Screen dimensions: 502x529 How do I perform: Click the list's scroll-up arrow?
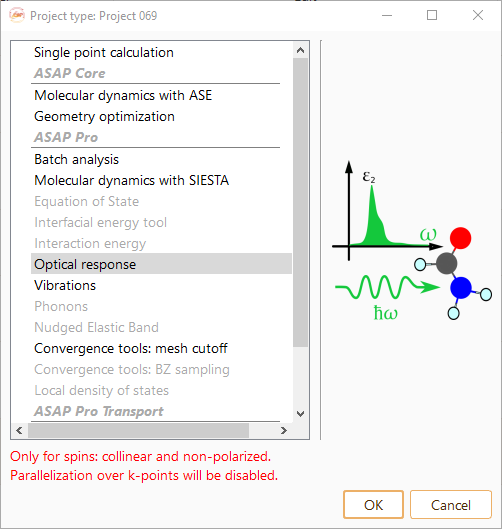pyautogui.click(x=300, y=50)
